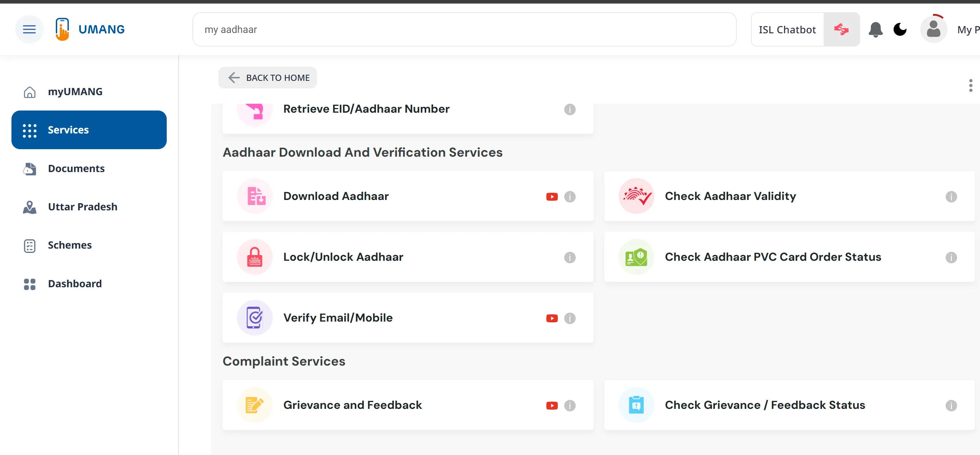Click the Check Aadhaar PVC Card Order Status icon
This screenshot has width=980, height=455.
[x=636, y=257]
